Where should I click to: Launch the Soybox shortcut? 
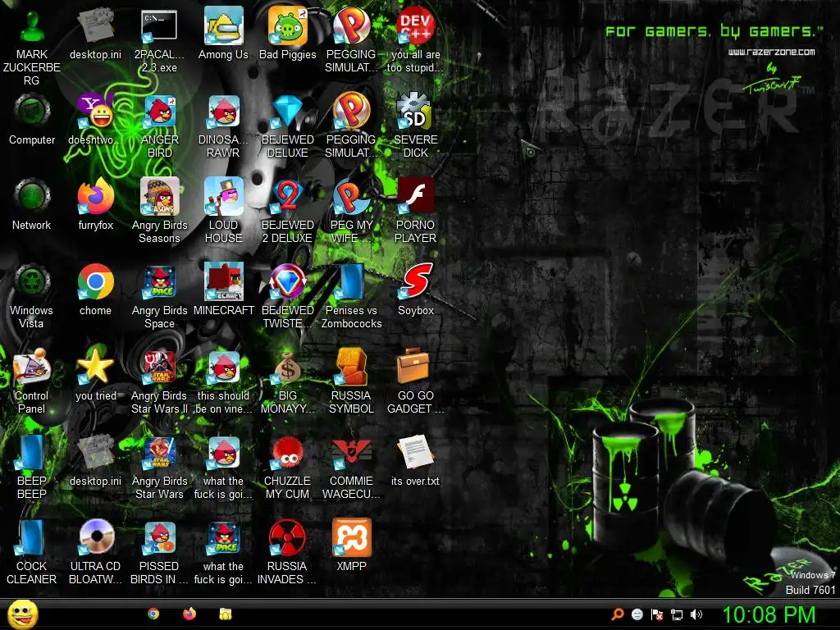415,282
